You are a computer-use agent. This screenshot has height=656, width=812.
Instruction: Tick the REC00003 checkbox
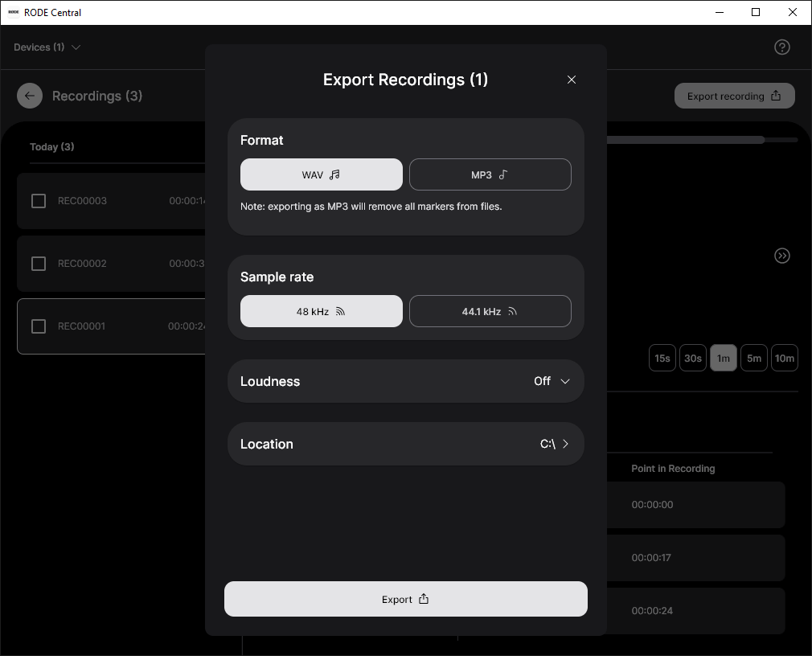click(39, 201)
